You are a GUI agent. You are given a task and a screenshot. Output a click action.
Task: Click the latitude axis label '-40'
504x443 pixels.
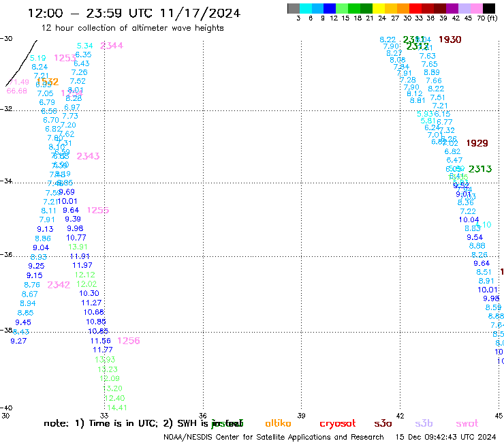6,408
